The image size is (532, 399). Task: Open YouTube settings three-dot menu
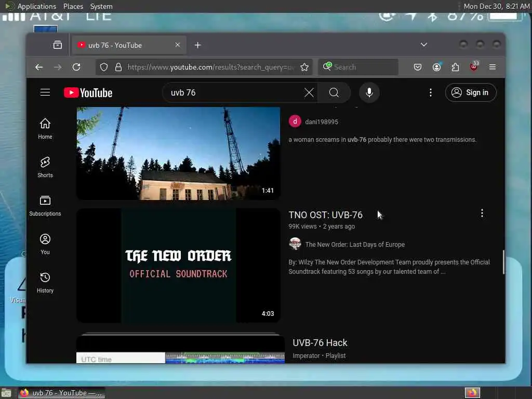431,92
